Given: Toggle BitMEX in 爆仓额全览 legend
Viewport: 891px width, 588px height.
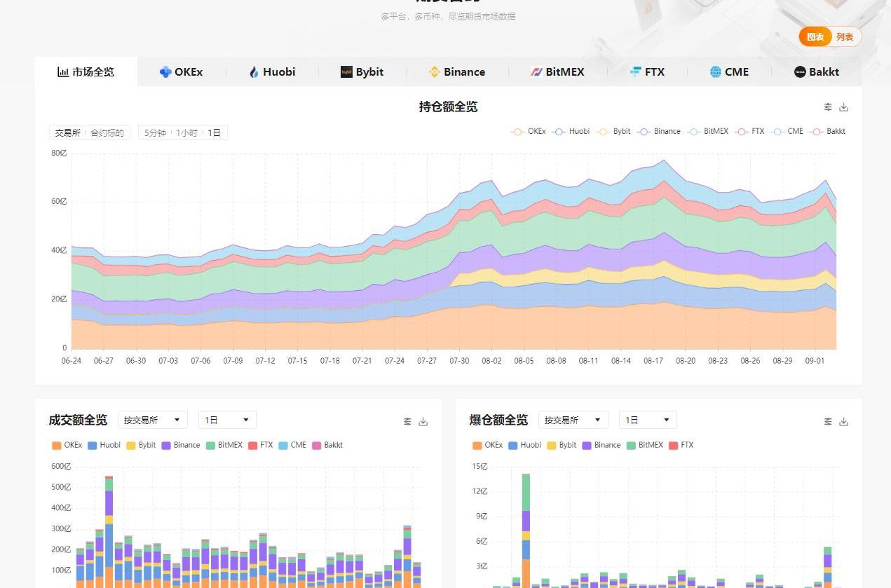Looking at the screenshot, I should [645, 445].
